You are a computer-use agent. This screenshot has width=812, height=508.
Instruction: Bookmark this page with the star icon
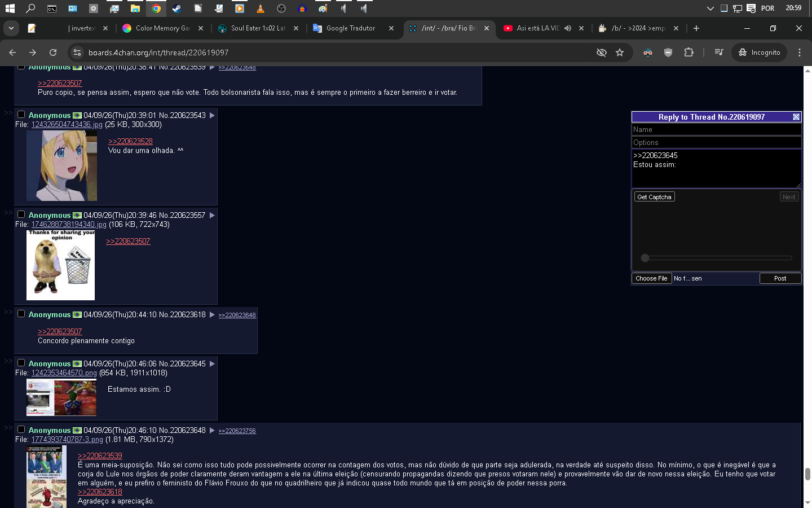(620, 52)
